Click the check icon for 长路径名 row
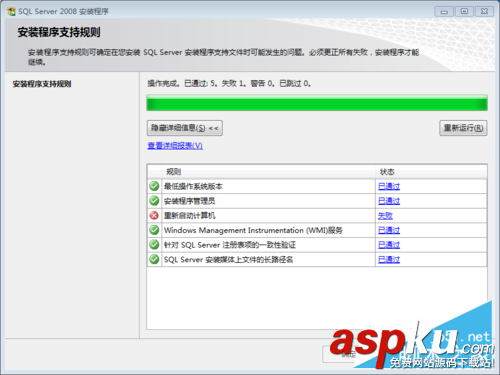Viewport: 500px width, 375px height. (x=154, y=259)
